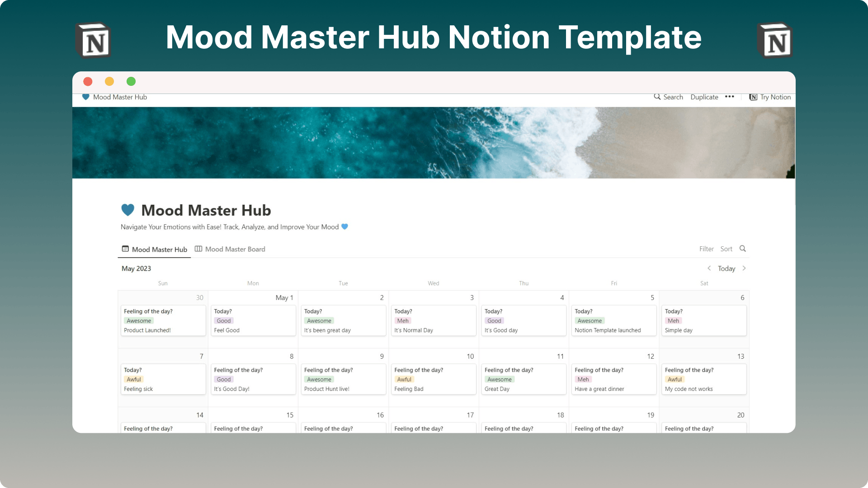
Task: Open the Simple day entry
Action: point(704,321)
